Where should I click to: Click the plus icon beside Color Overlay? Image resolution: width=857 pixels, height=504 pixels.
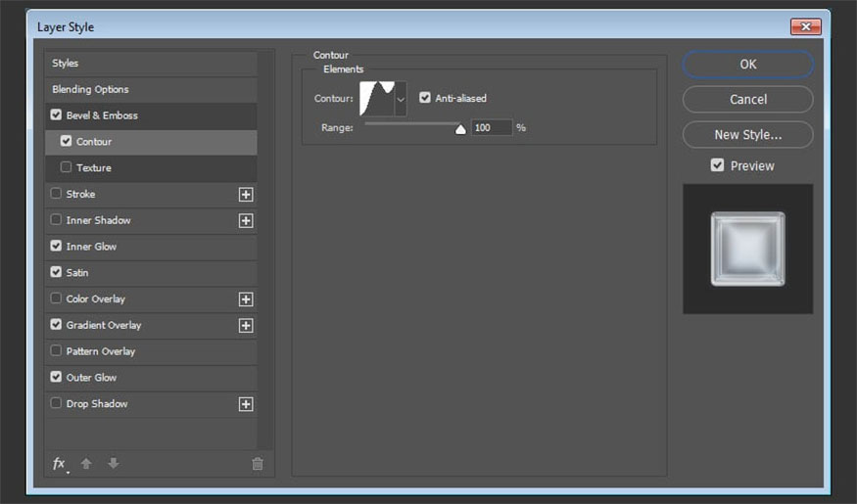point(246,299)
